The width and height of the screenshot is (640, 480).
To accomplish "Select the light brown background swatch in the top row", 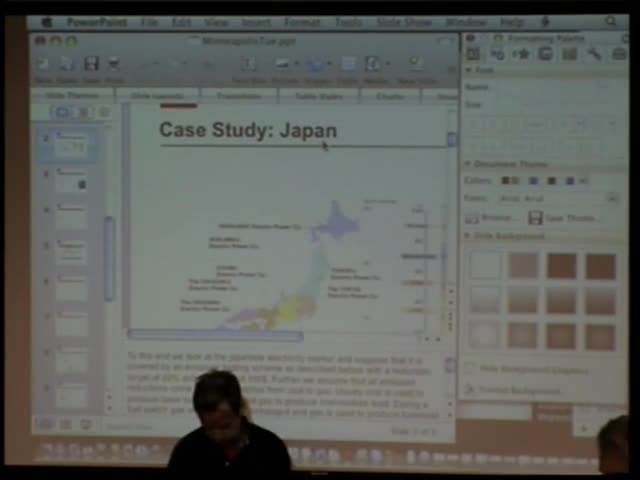I will pyautogui.click(x=523, y=266).
